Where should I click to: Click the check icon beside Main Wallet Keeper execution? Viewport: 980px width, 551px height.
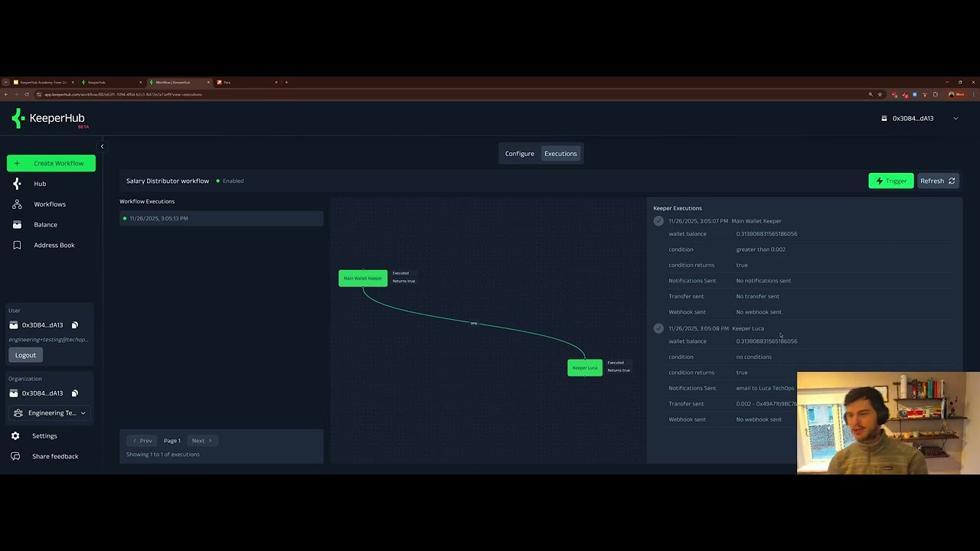(x=658, y=221)
